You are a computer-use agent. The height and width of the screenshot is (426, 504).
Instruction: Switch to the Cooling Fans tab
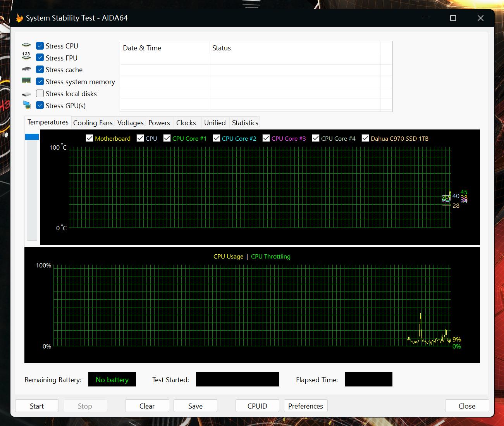[x=93, y=123]
